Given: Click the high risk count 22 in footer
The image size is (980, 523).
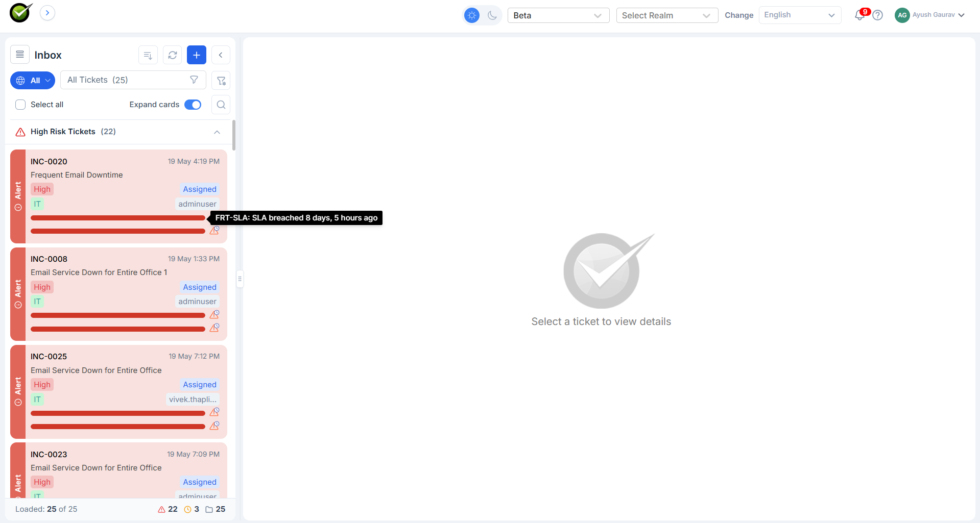Looking at the screenshot, I should click(168, 509).
